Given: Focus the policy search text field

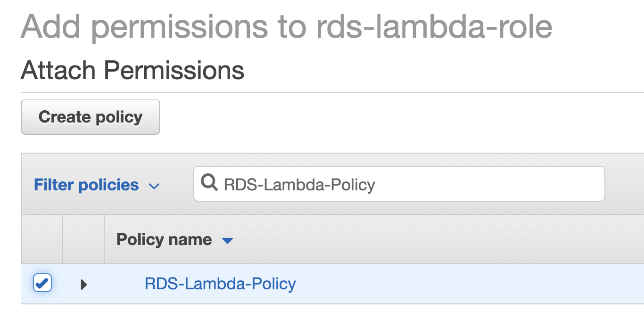Looking at the screenshot, I should tap(405, 184).
